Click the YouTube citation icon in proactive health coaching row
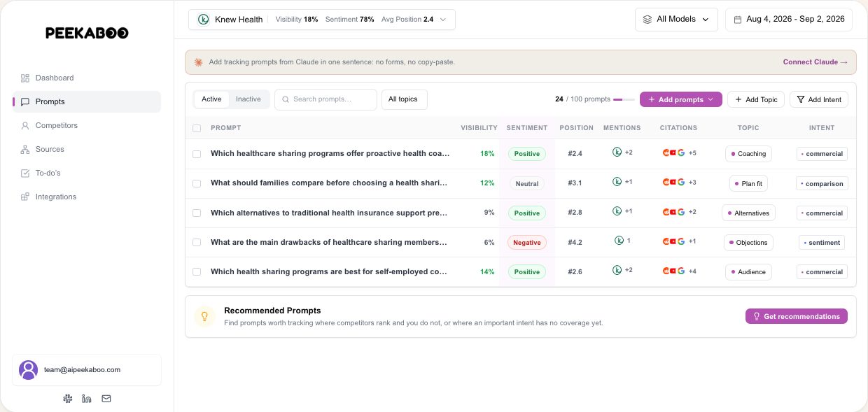 (673, 152)
